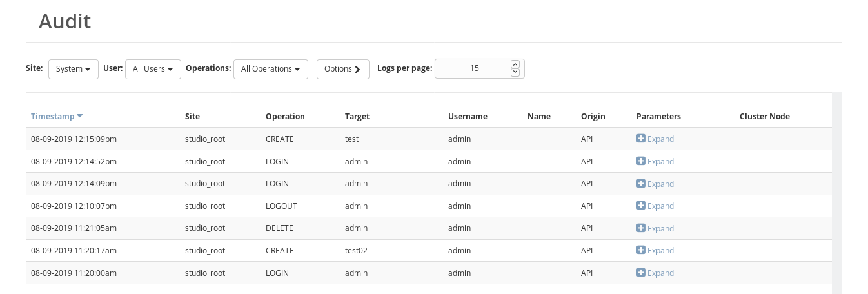Click the Username column header
Viewport: 868px width, 294px height.
(468, 117)
